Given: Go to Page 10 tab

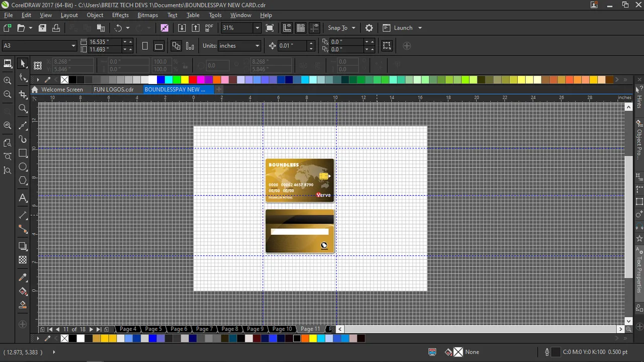Looking at the screenshot, I should [282, 329].
